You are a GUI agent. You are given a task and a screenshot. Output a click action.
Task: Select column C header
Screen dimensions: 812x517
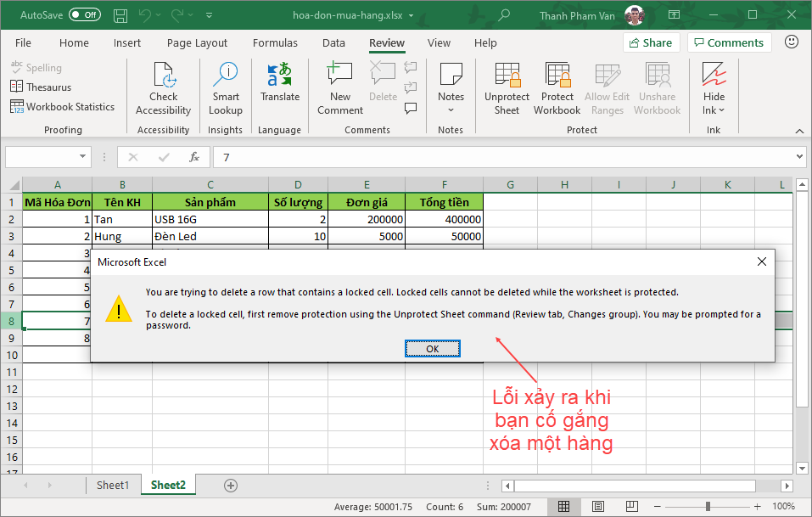click(210, 184)
